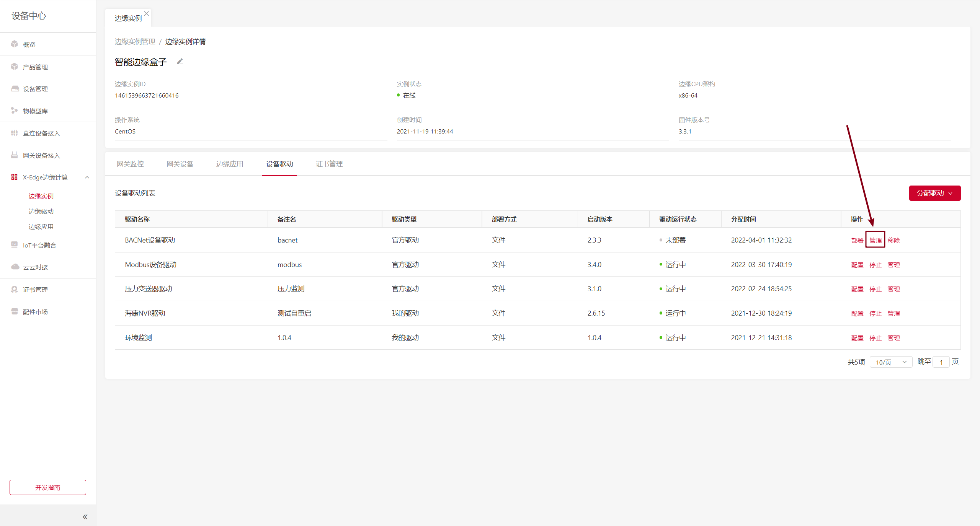Click the edit pencil beside 智能边缘盒子
Screen dimensions: 980x526
point(180,62)
